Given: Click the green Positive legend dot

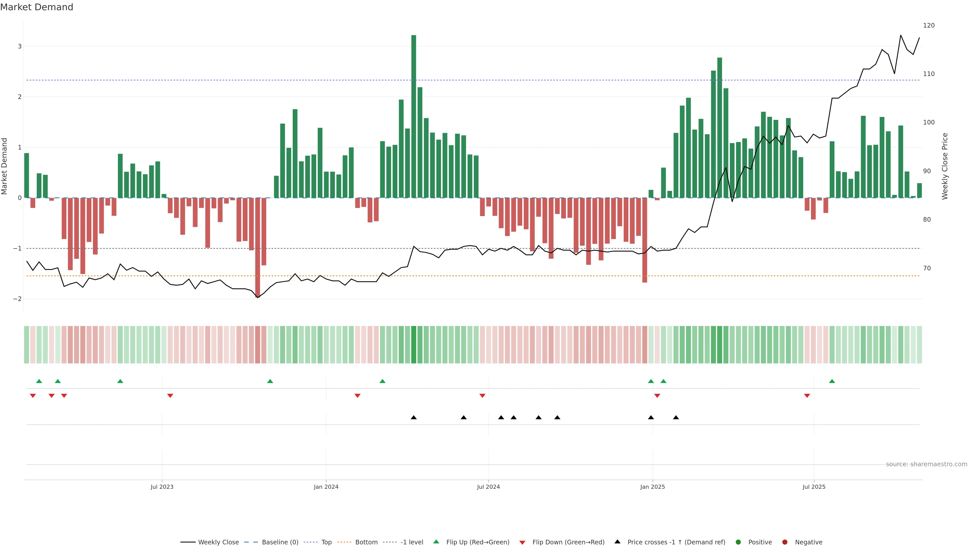Looking at the screenshot, I should tap(738, 542).
